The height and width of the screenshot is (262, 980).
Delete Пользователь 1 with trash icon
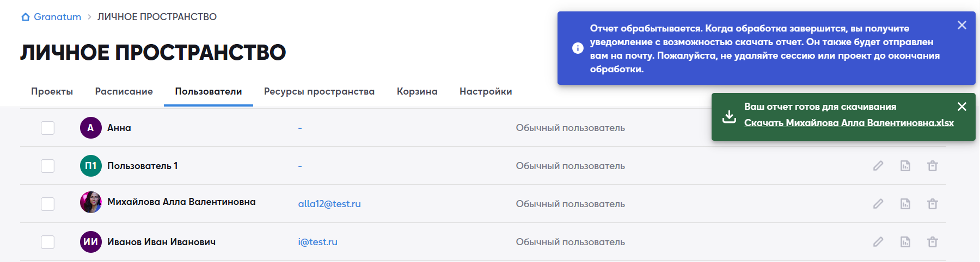point(933,166)
